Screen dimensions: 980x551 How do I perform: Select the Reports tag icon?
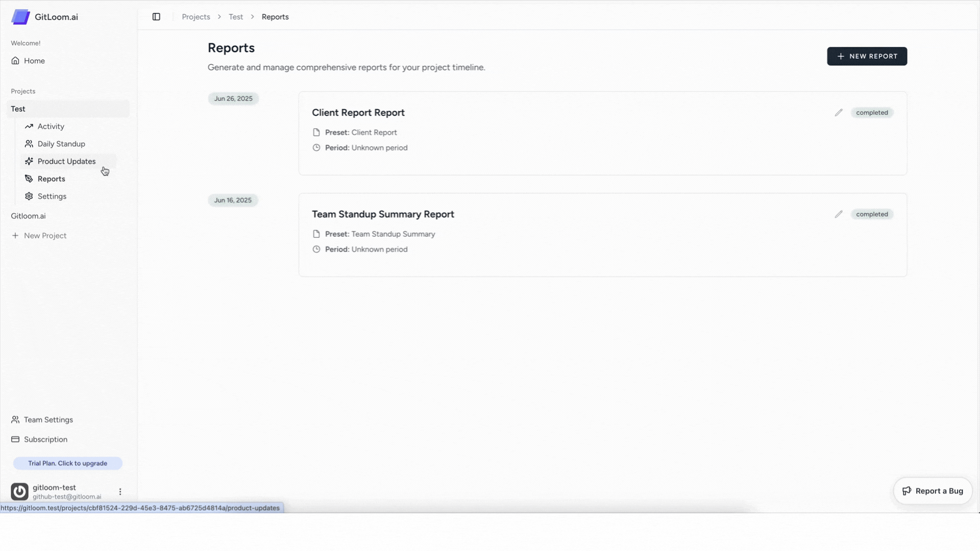[x=29, y=179]
